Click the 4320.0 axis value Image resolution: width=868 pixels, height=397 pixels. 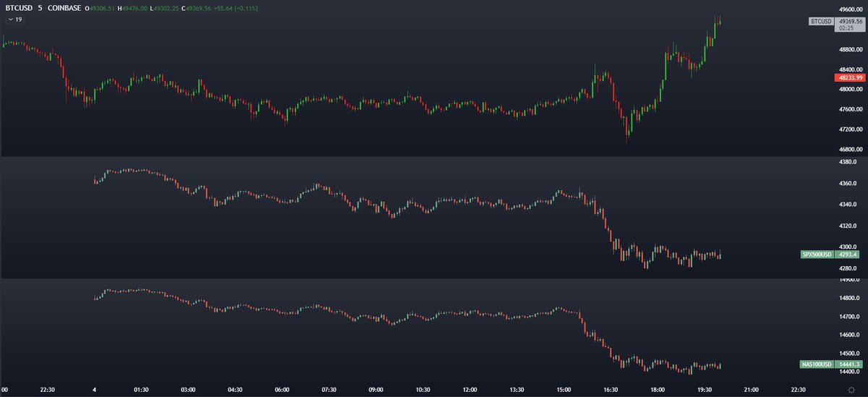[848, 226]
